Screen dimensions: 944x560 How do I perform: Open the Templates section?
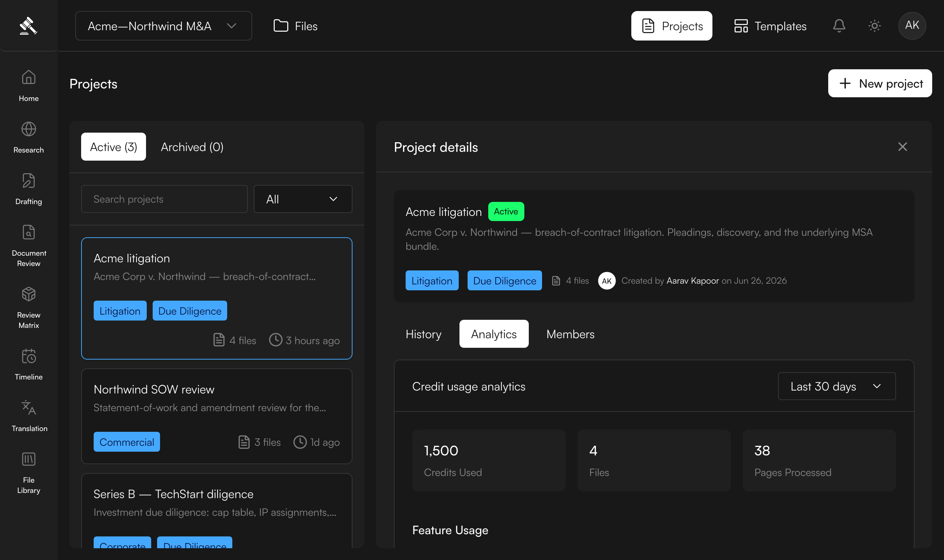pyautogui.click(x=770, y=26)
